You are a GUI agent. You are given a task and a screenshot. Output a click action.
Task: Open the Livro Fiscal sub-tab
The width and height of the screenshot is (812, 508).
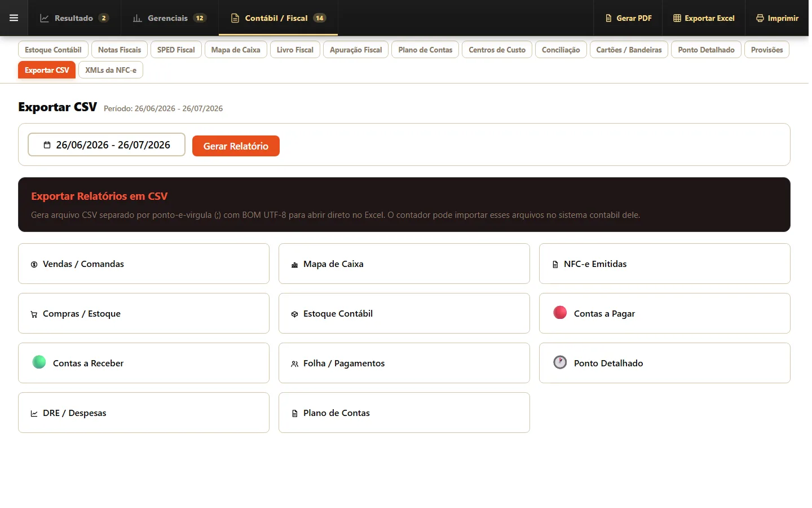[295, 50]
